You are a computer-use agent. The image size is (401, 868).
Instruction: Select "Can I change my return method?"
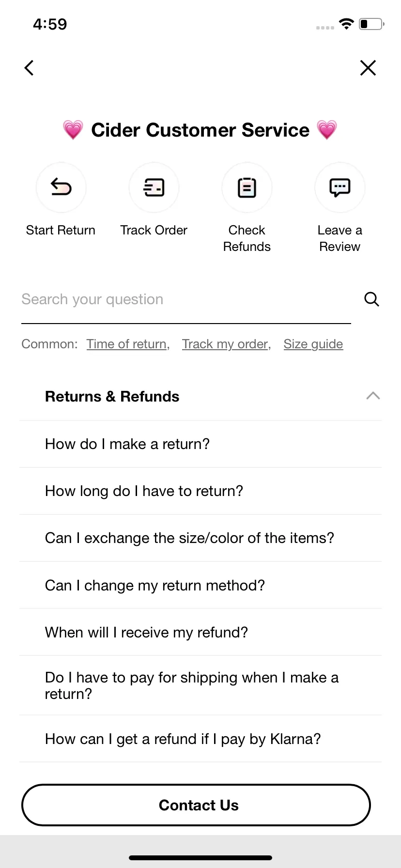pyautogui.click(x=200, y=585)
